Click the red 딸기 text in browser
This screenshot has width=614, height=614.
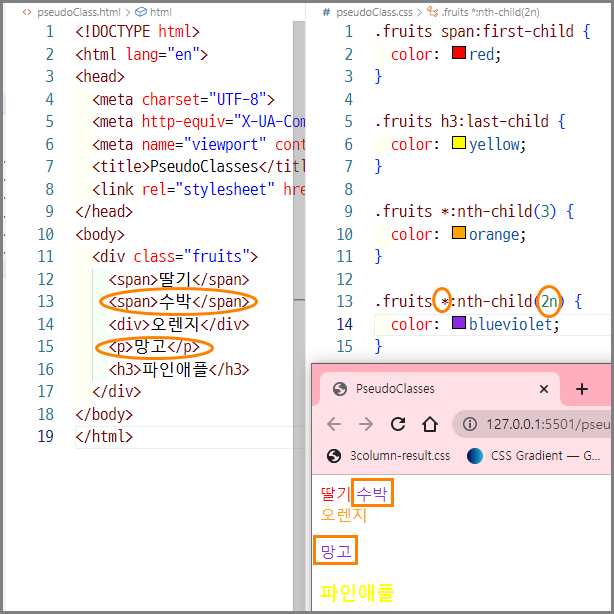(335, 494)
